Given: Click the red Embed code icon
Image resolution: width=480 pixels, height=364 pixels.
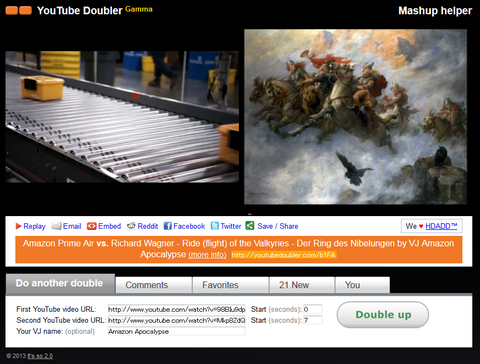Looking at the screenshot, I should pyautogui.click(x=91, y=226).
